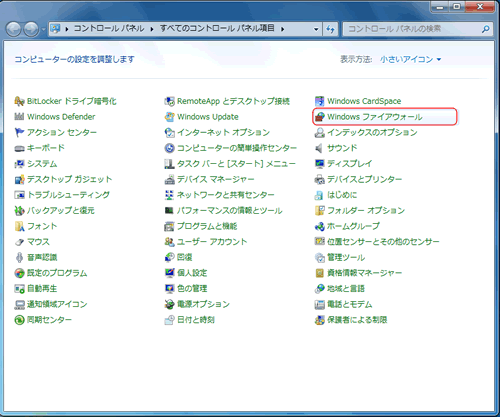The width and height of the screenshot is (500, 417).
Task: Click the 自動再生 icon
Action: [19, 289]
